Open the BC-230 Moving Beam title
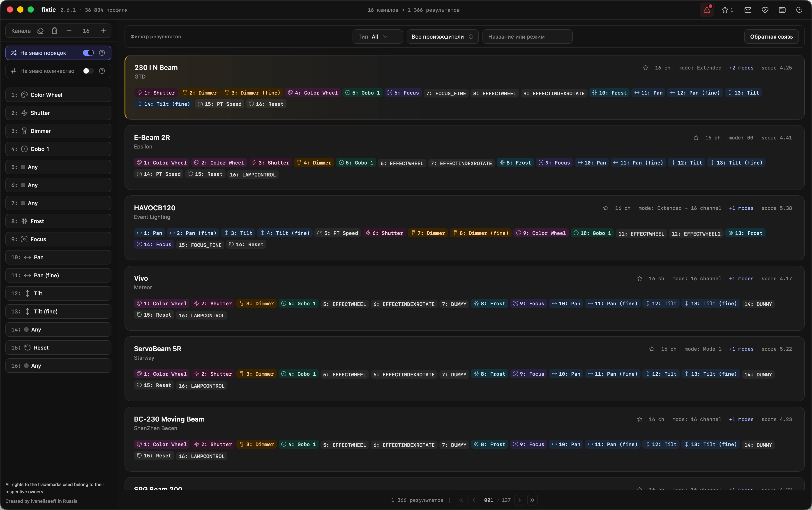This screenshot has height=510, width=812. click(169, 419)
